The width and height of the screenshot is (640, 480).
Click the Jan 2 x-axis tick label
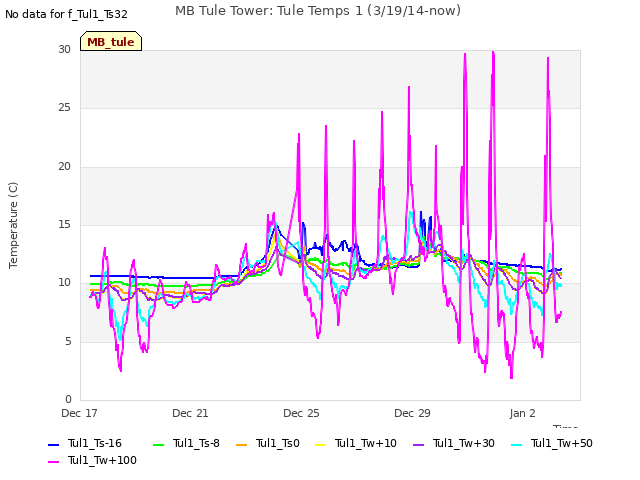click(522, 413)
